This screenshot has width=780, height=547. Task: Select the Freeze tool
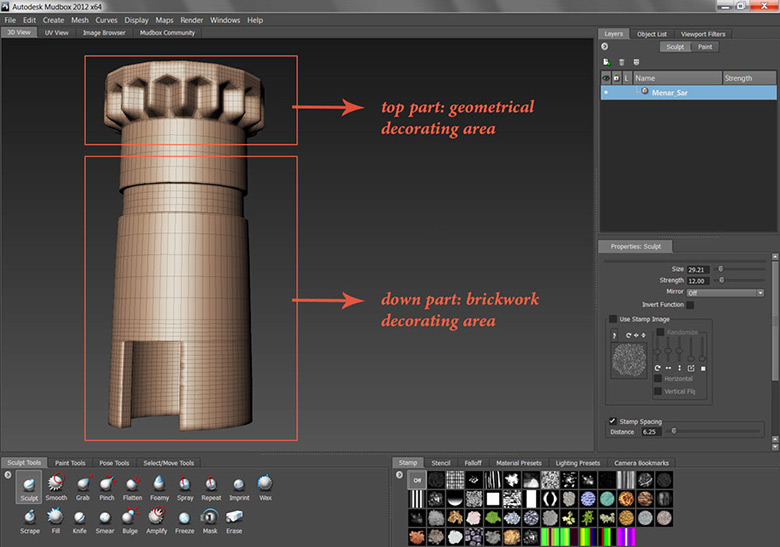(x=184, y=519)
